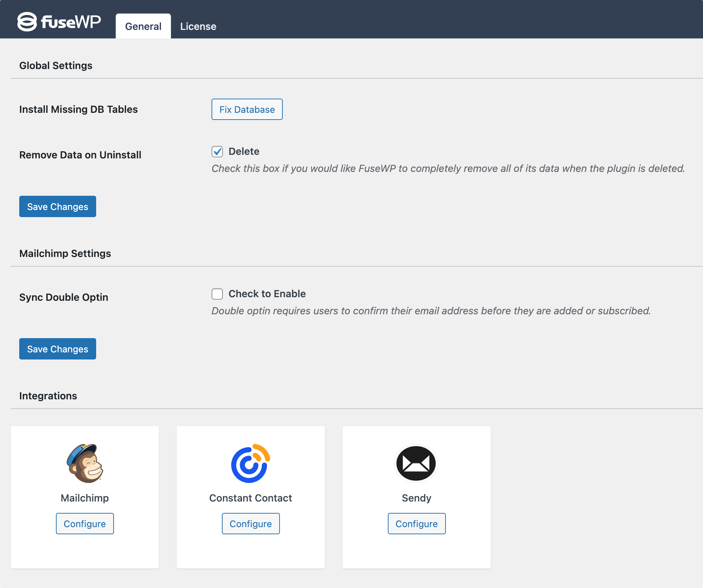The image size is (703, 588).
Task: Click the FuseWP logo
Action: (59, 22)
